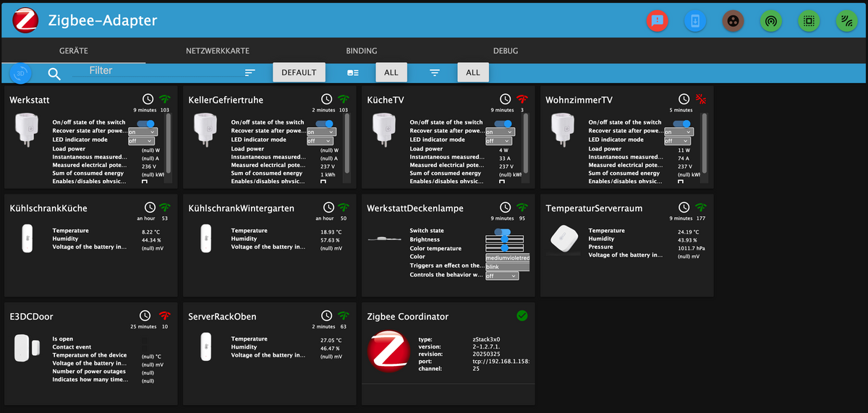Open WohnzimmerTV LED indicator mode dropdown
Viewport: 868px width, 413px height.
coord(678,140)
